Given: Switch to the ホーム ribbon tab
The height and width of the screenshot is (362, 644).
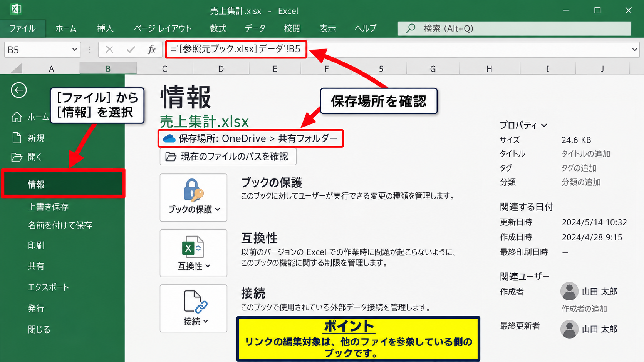Looking at the screenshot, I should pyautogui.click(x=66, y=28).
